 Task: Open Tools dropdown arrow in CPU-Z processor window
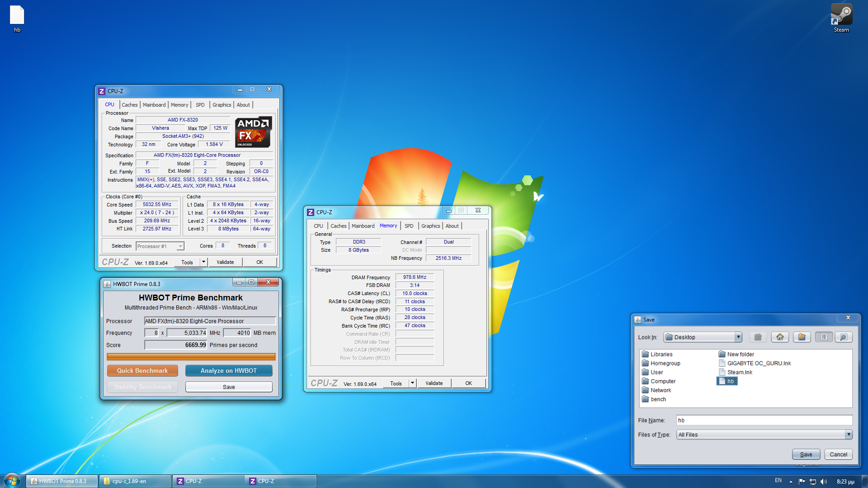click(x=203, y=262)
